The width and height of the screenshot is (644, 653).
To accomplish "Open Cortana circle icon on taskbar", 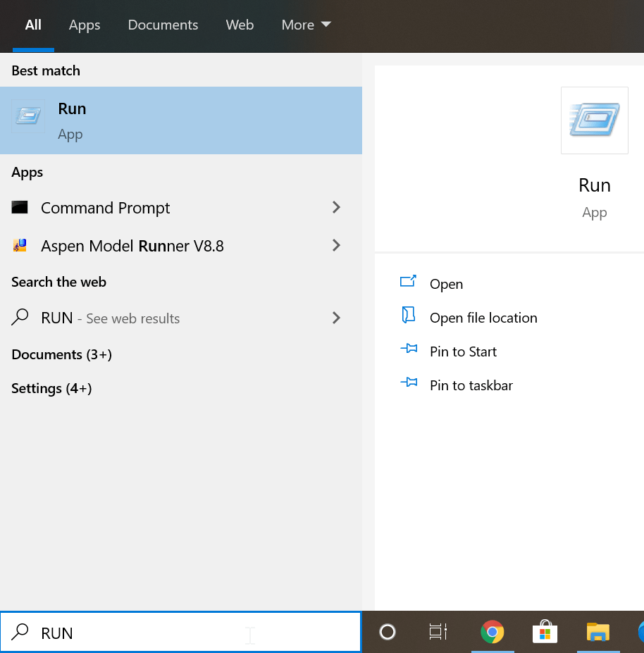I will coord(387,633).
